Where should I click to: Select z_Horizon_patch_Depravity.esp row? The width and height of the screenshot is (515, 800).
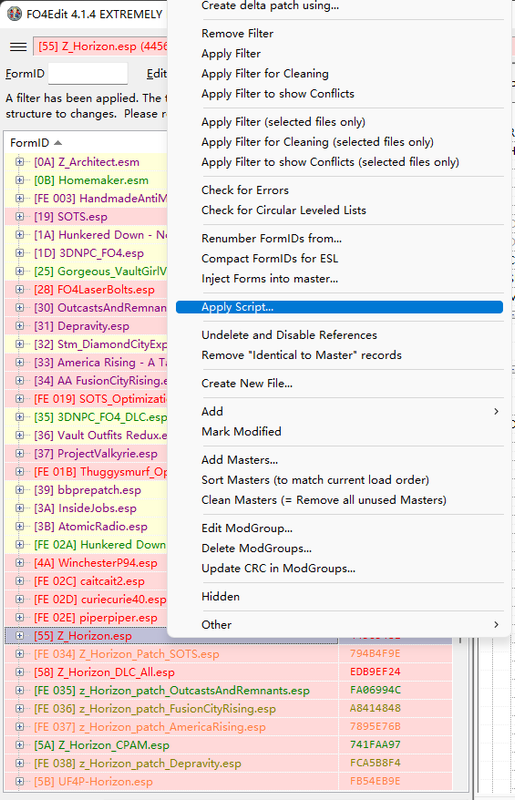pyautogui.click(x=137, y=763)
